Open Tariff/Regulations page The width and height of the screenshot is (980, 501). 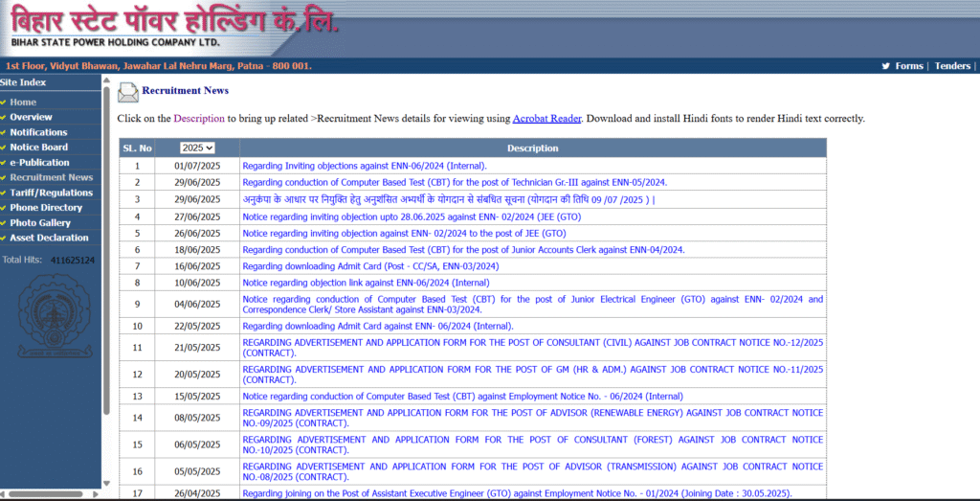[52, 193]
